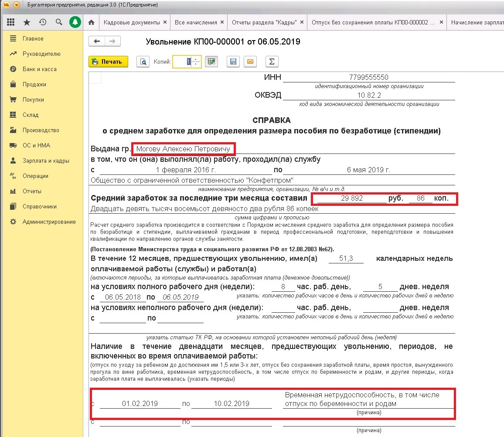Click the Банк и касса ruble icon
The image size is (504, 437).
[x=13, y=69]
